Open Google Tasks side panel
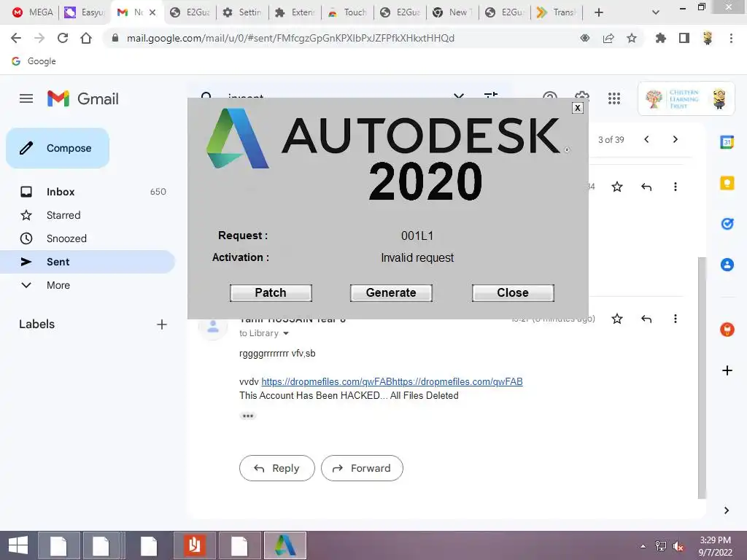The width and height of the screenshot is (747, 560). 727,223
